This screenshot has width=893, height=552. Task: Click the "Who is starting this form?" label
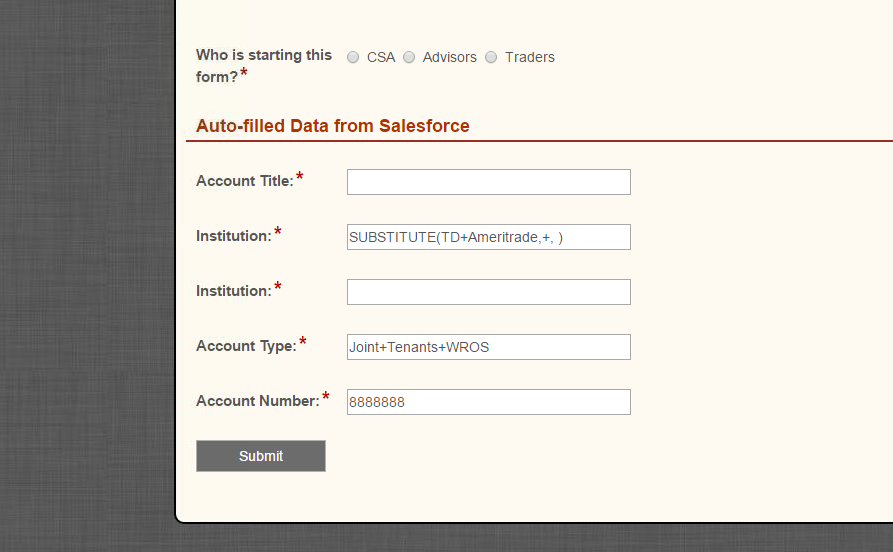tap(264, 66)
